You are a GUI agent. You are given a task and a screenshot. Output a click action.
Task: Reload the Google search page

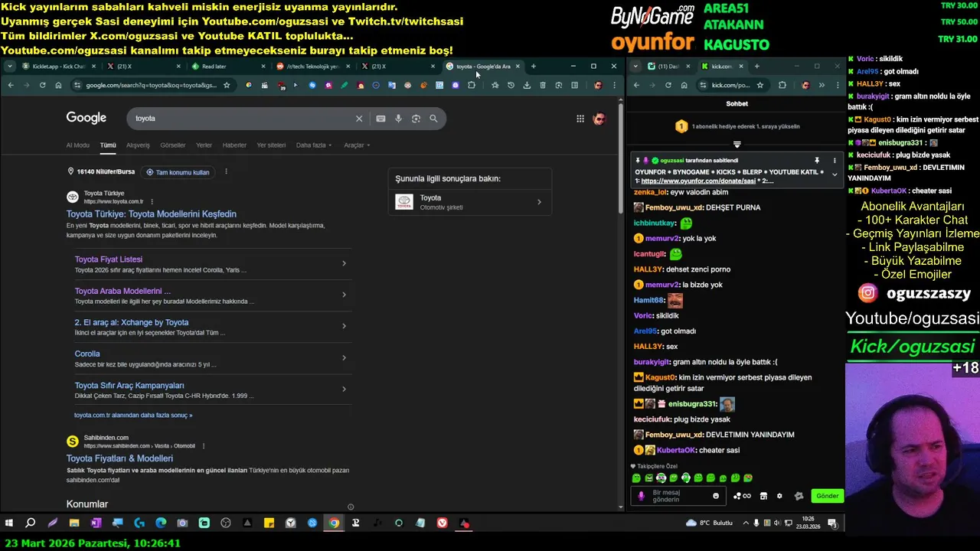(x=42, y=85)
